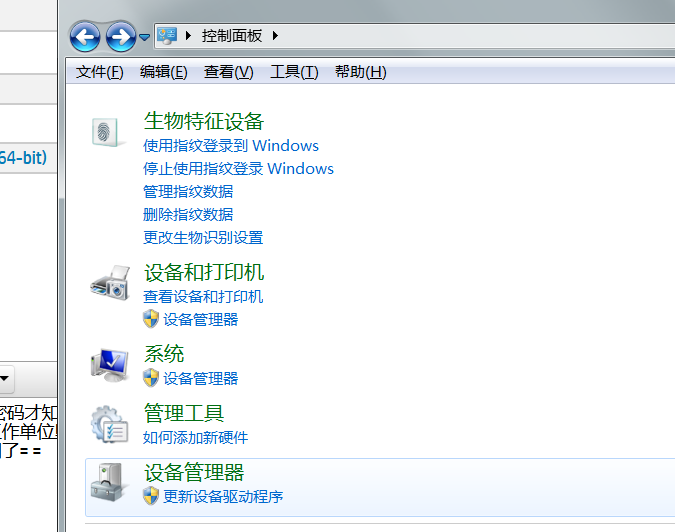This screenshot has height=532, width=675.
Task: Open the 工具(T) menu
Action: click(x=294, y=72)
